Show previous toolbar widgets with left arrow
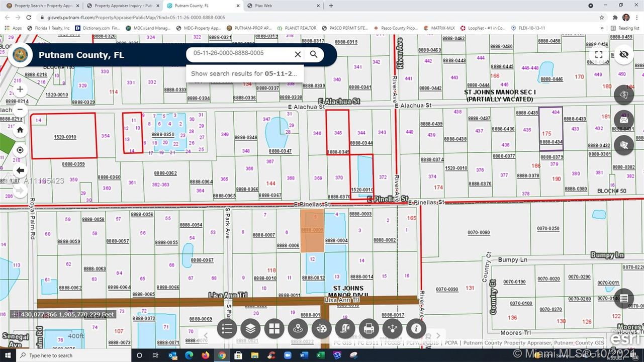This screenshot has height=362, width=644. coord(206,335)
